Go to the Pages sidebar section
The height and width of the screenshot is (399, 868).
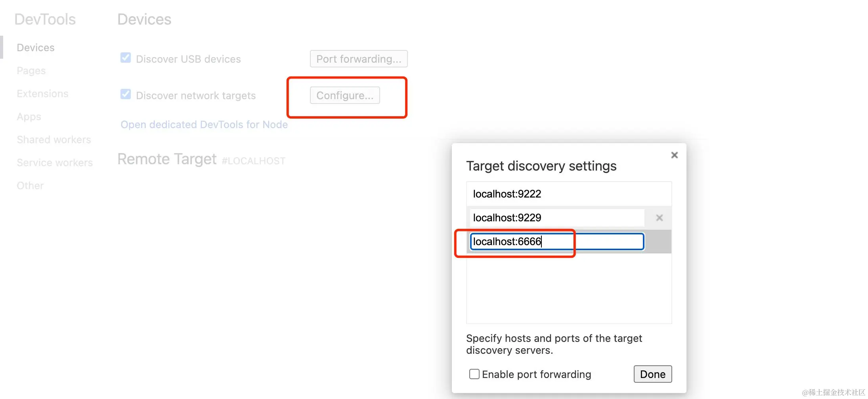[31, 71]
